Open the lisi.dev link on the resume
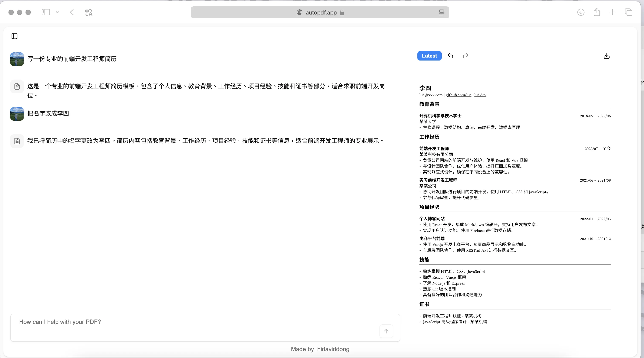 (480, 95)
